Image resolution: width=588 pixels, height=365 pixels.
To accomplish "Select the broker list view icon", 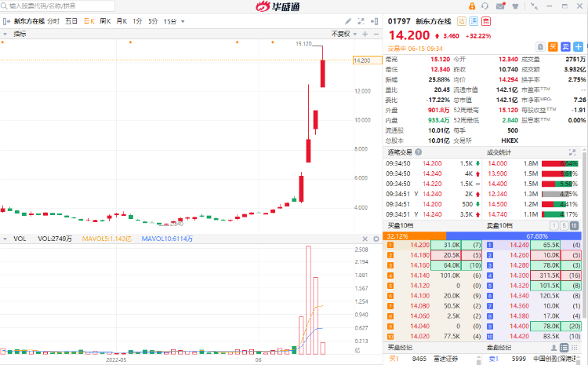I will (564, 348).
